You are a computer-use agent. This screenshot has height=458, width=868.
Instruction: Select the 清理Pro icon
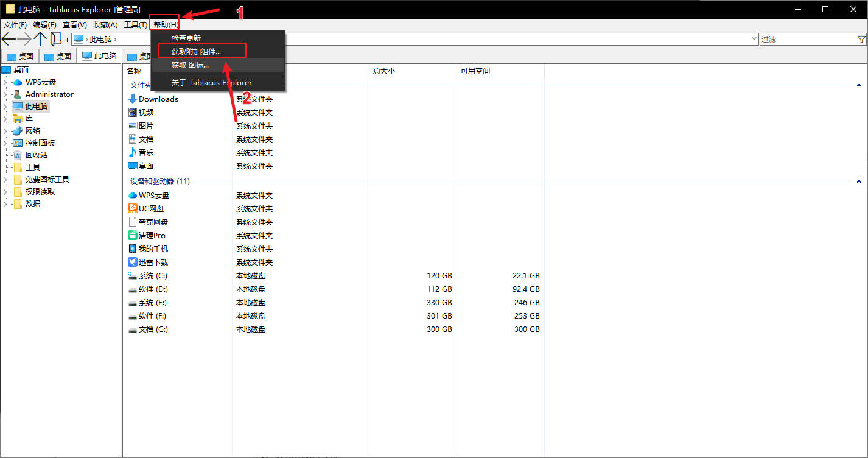coord(133,235)
